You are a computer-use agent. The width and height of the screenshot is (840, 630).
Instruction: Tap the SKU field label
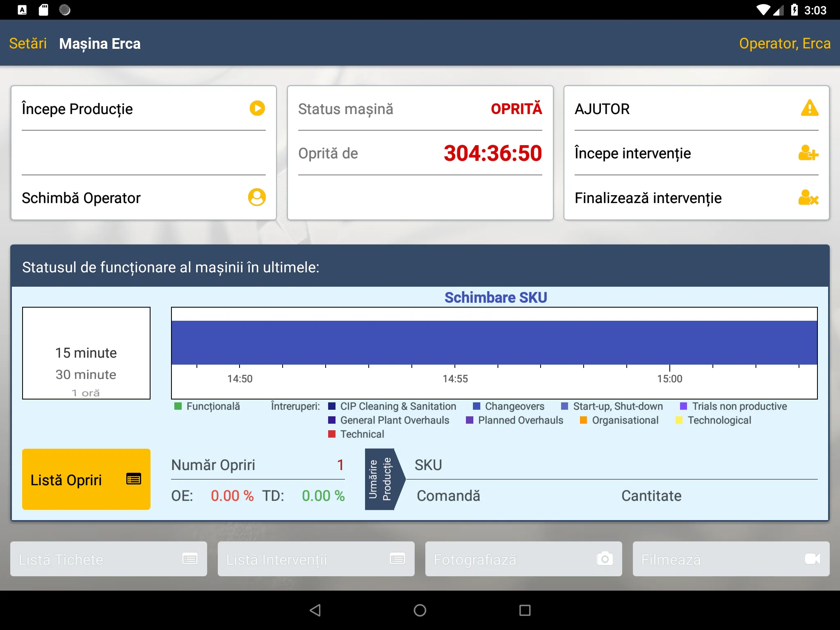[x=428, y=465]
